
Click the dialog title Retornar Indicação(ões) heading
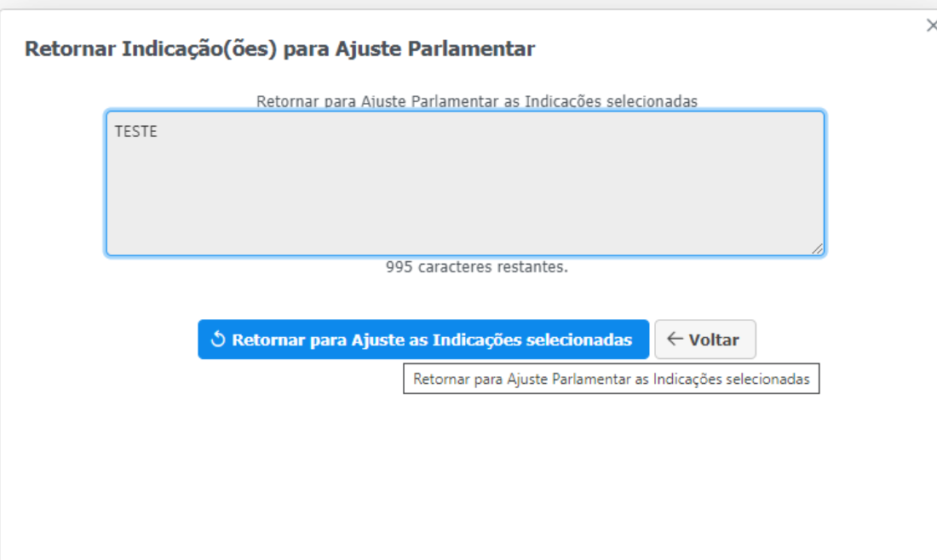279,49
